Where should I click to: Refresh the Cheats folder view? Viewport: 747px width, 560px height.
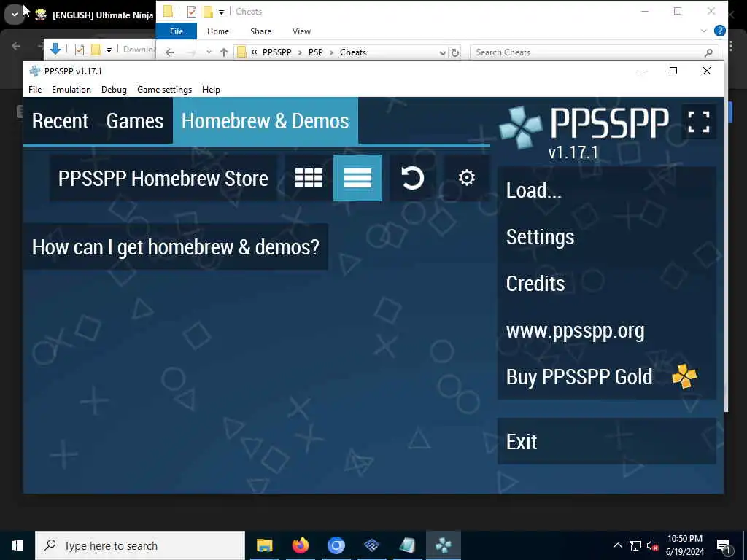pos(455,52)
